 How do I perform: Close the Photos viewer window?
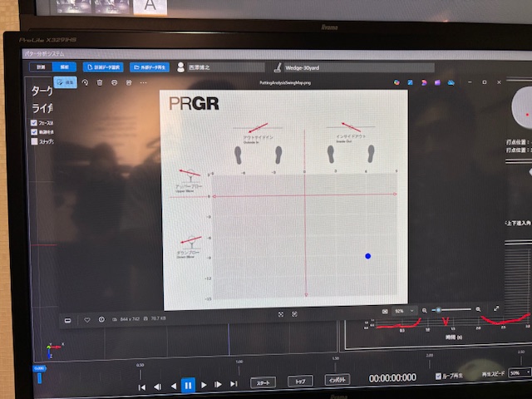[499, 82]
